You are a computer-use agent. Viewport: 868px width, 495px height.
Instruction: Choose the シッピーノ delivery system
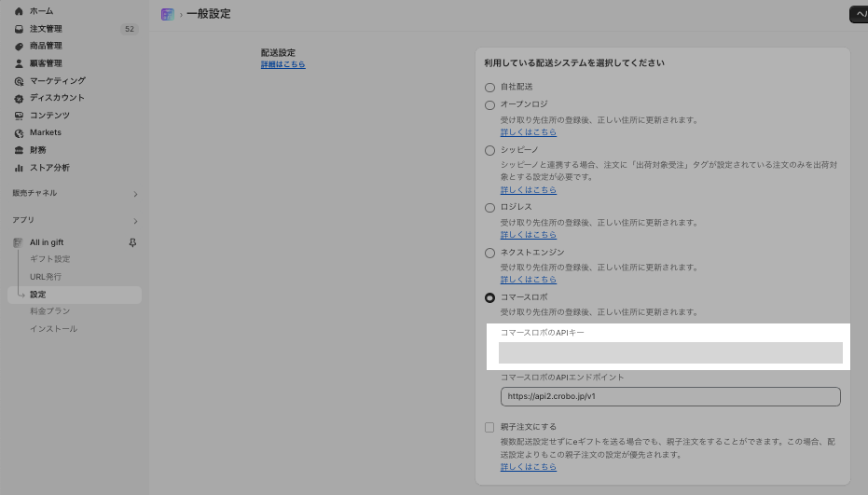coord(489,151)
